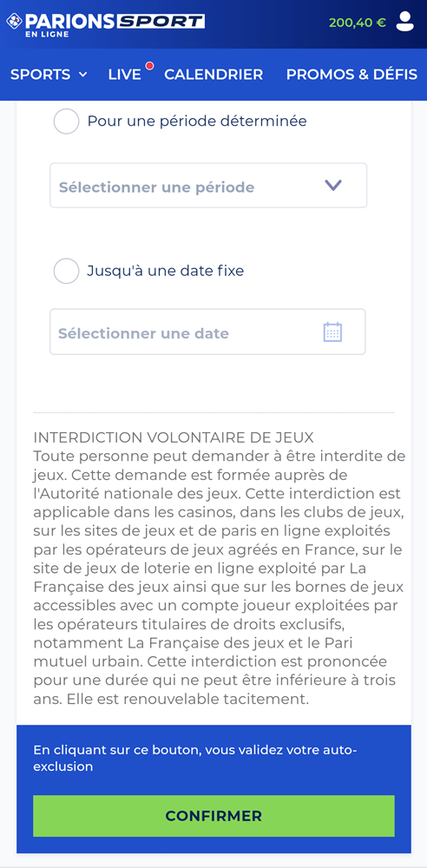This screenshot has width=427, height=868.
Task: Expand the period dropdown chevron arrow
Action: tap(333, 186)
